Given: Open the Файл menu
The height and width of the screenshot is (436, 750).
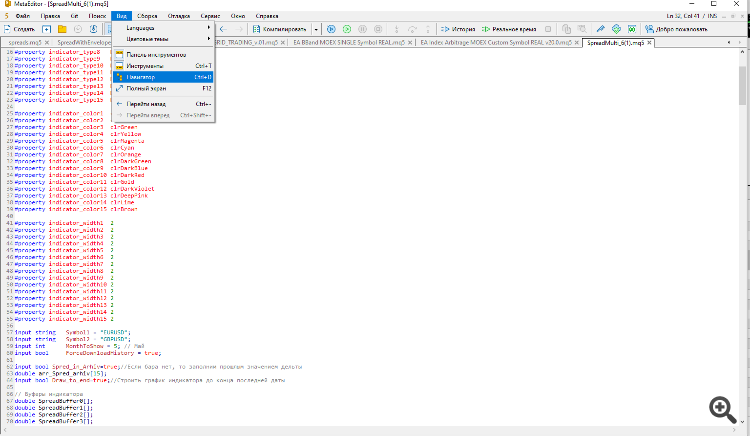Looking at the screenshot, I should [22, 16].
